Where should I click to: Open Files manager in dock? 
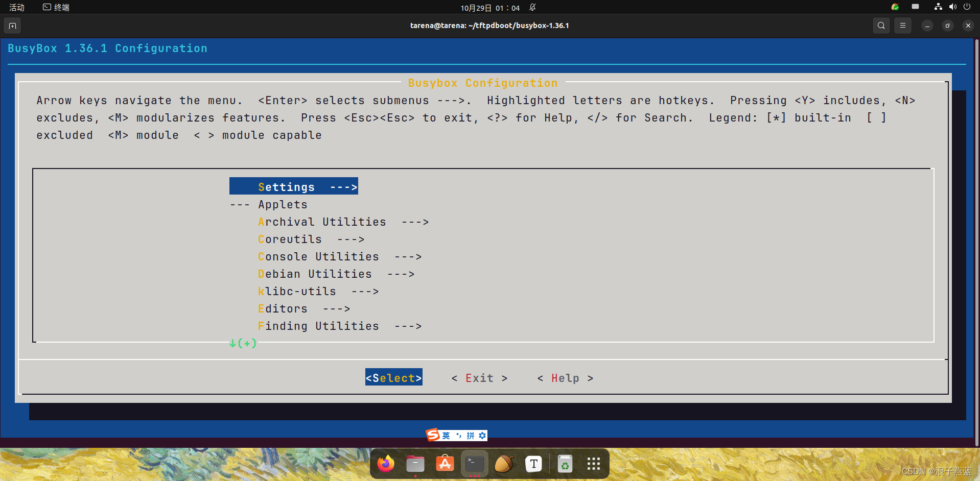coord(415,464)
